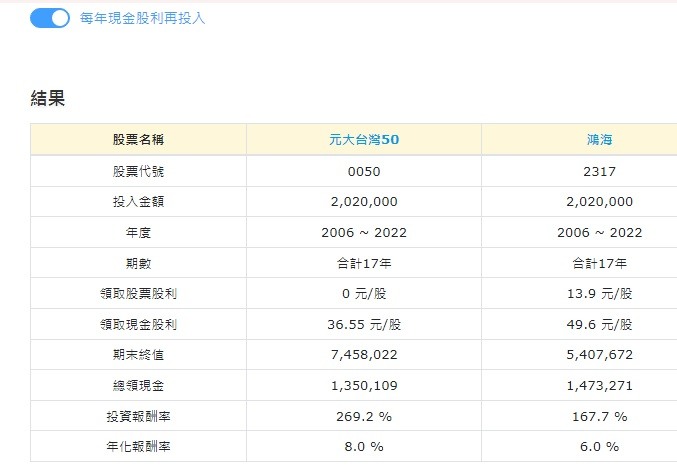Image resolution: width=677 pixels, height=466 pixels.
Task: Click the 領取股票股利 row label
Action: (138, 294)
